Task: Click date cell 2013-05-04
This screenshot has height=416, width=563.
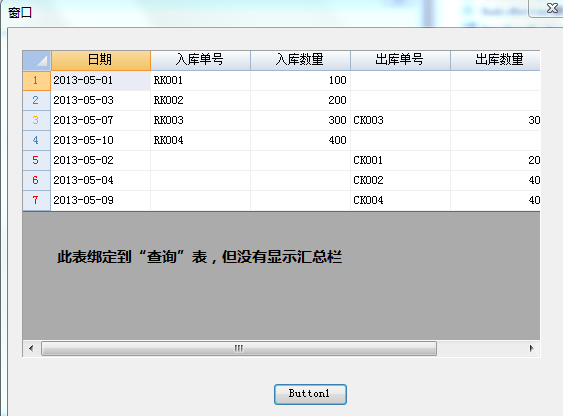Action: pyautogui.click(x=101, y=181)
